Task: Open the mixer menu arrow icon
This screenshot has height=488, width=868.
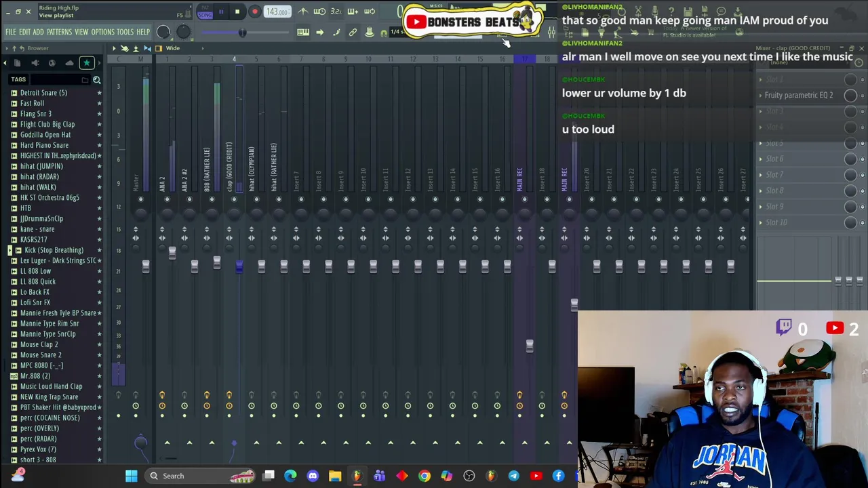Action: point(114,48)
